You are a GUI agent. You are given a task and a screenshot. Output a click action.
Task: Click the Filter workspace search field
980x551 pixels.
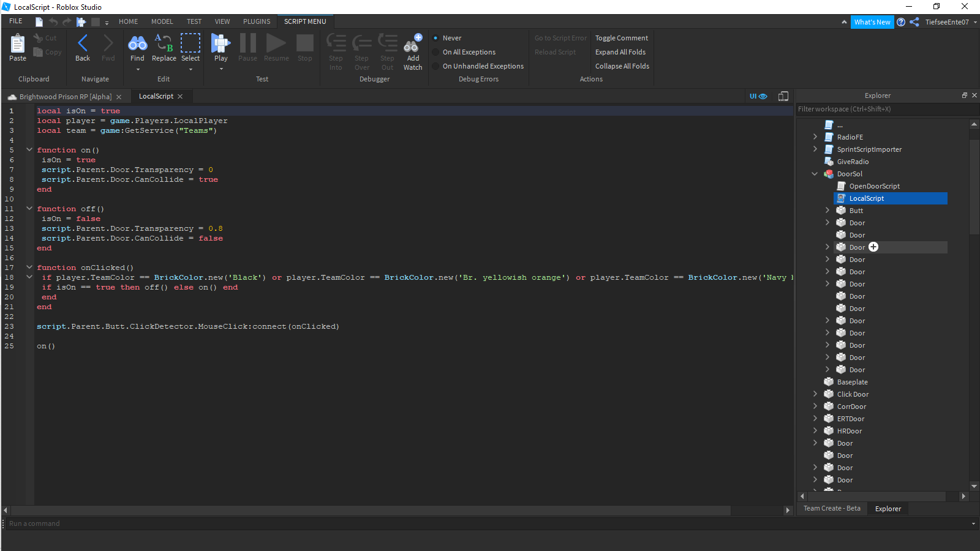click(886, 109)
